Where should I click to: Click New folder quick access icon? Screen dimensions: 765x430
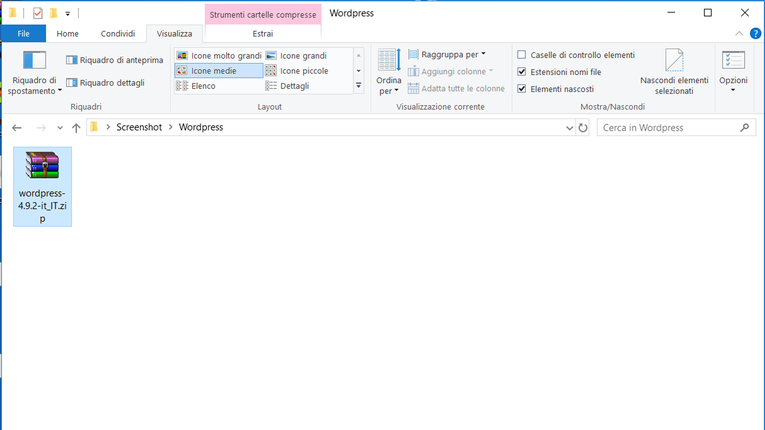click(54, 13)
